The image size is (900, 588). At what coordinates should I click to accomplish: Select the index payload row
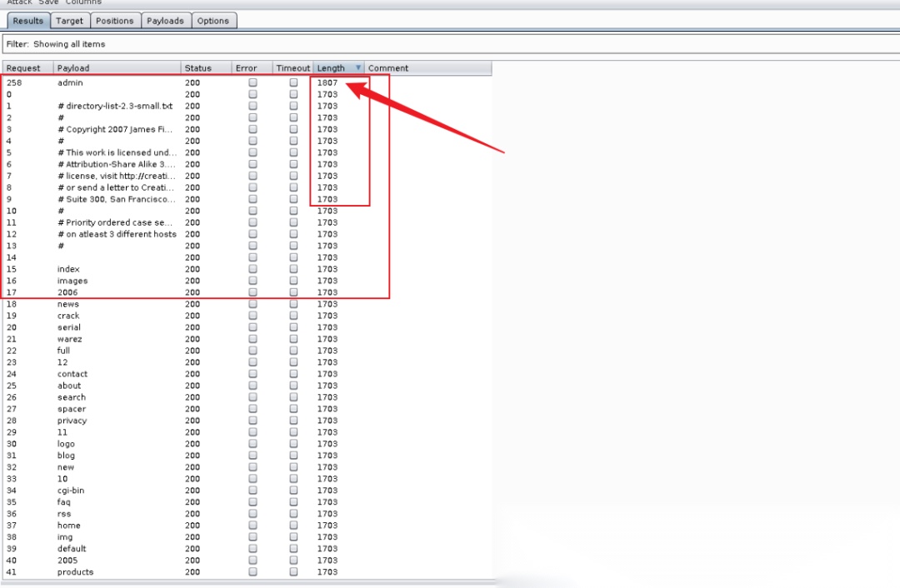tap(247, 269)
